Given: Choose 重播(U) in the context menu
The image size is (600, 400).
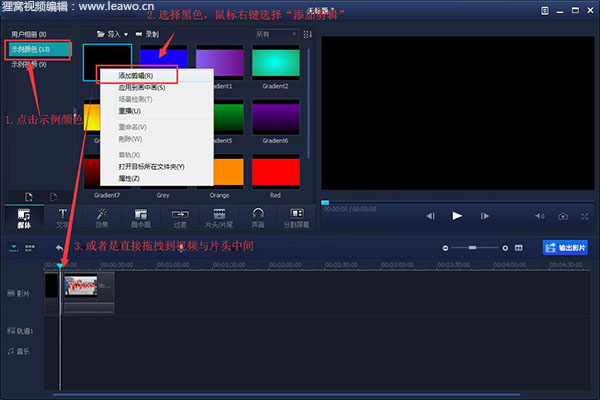Looking at the screenshot, I should (x=156, y=111).
